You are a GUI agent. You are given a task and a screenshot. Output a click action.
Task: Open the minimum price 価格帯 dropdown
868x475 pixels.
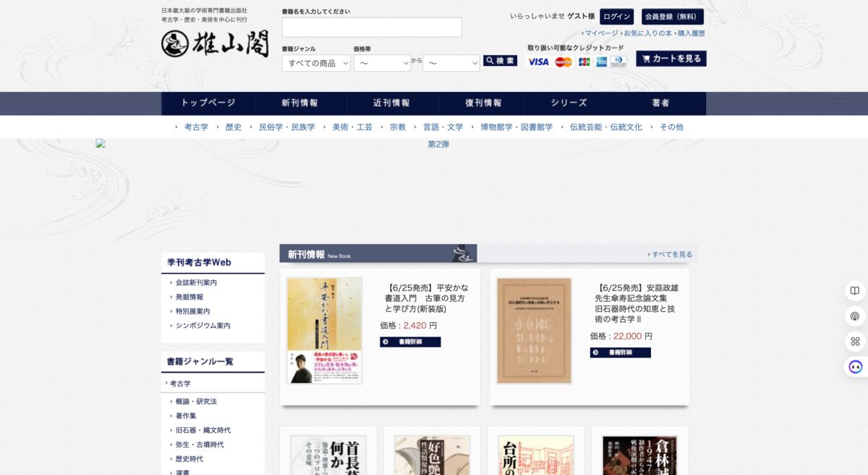pos(382,63)
